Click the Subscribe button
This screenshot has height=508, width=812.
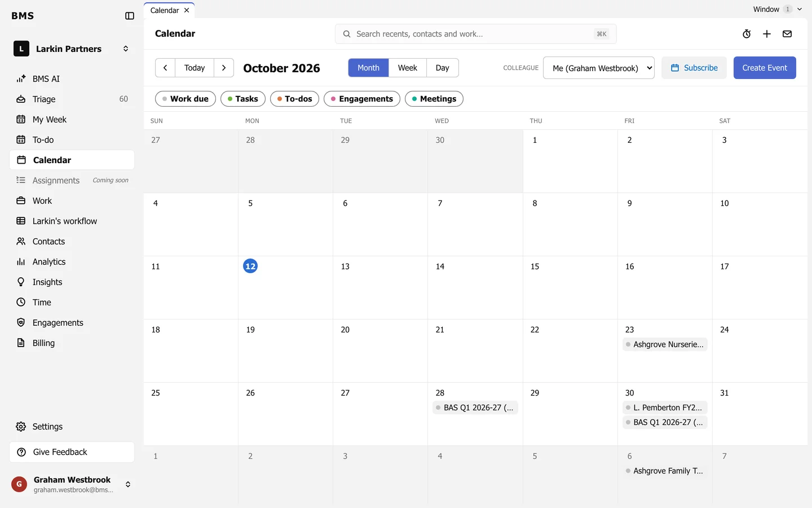coord(694,68)
